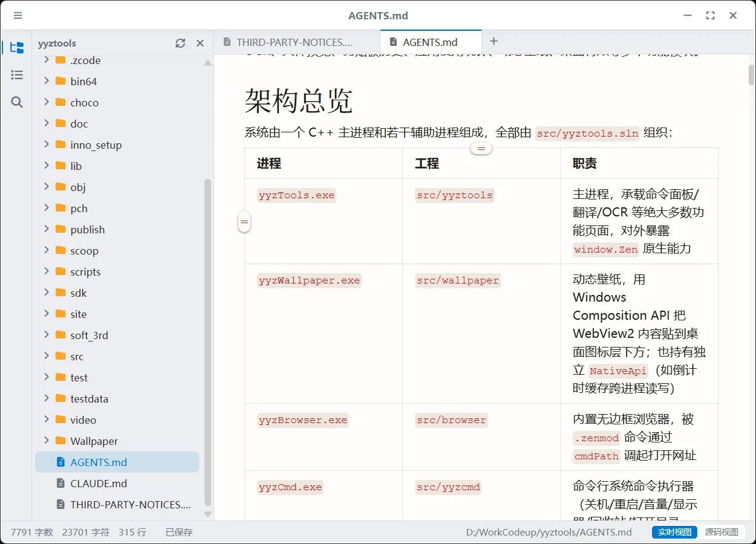The height and width of the screenshot is (544, 756).
Task: Expand the testdata folder chevron
Action: coord(47,398)
